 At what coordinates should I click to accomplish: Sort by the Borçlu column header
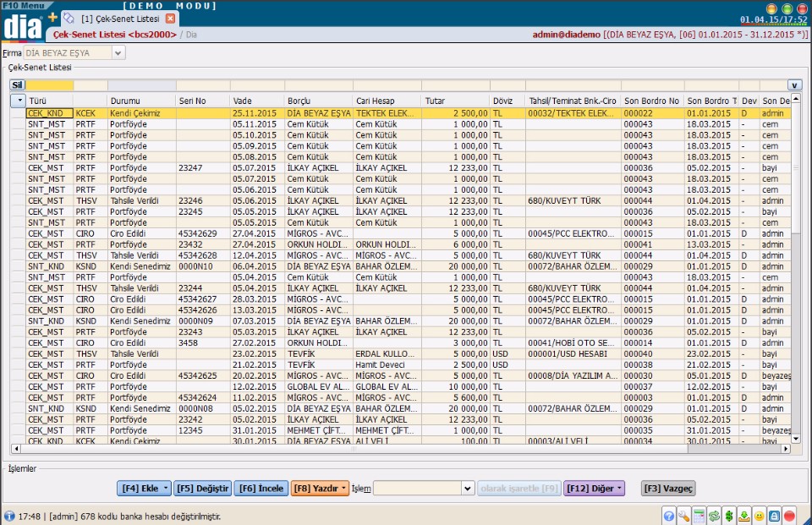click(319, 101)
